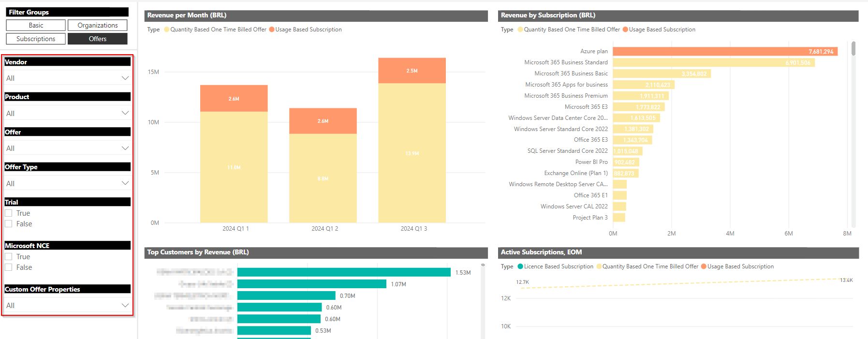This screenshot has height=339, width=868.
Task: Click the '2024 Q1 1' axis label
Action: 235,229
